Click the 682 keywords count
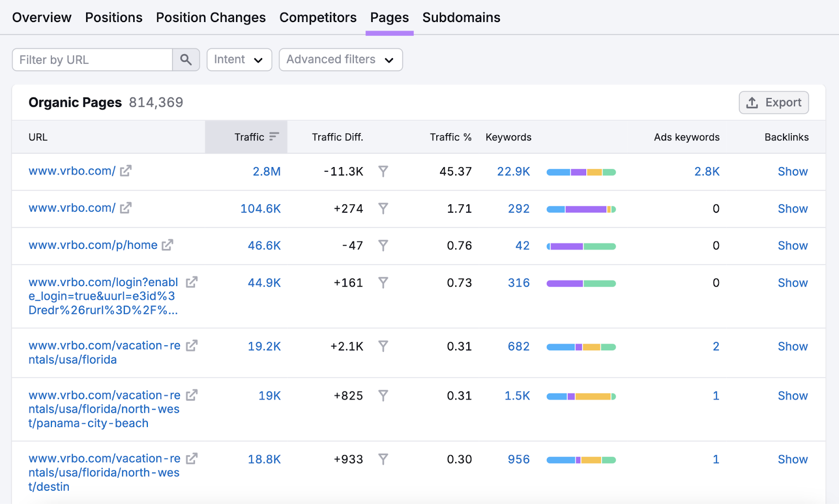Image resolution: width=839 pixels, height=504 pixels. (519, 346)
